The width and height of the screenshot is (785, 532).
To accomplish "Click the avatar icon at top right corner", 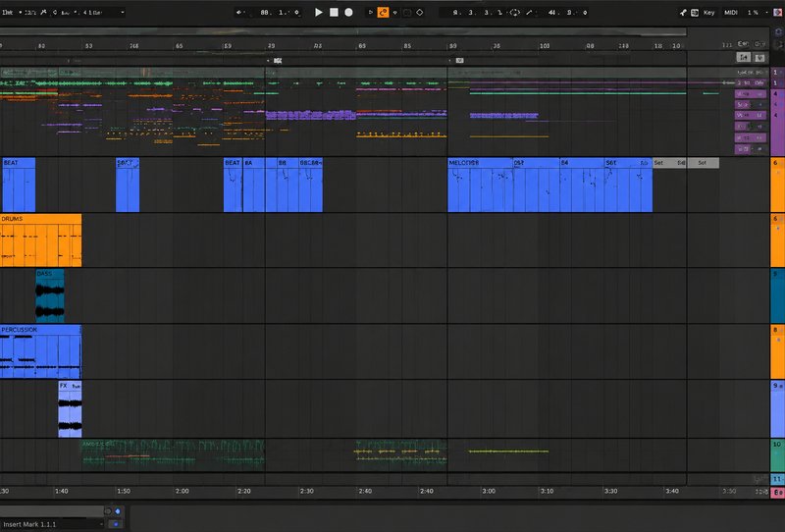I will coord(777,12).
